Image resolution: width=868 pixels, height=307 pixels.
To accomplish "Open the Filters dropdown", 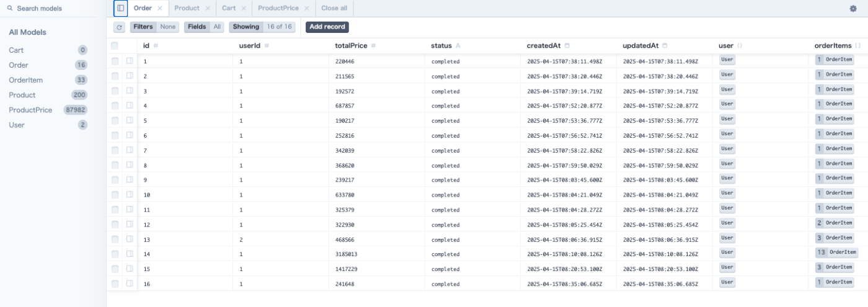I will [x=154, y=27].
